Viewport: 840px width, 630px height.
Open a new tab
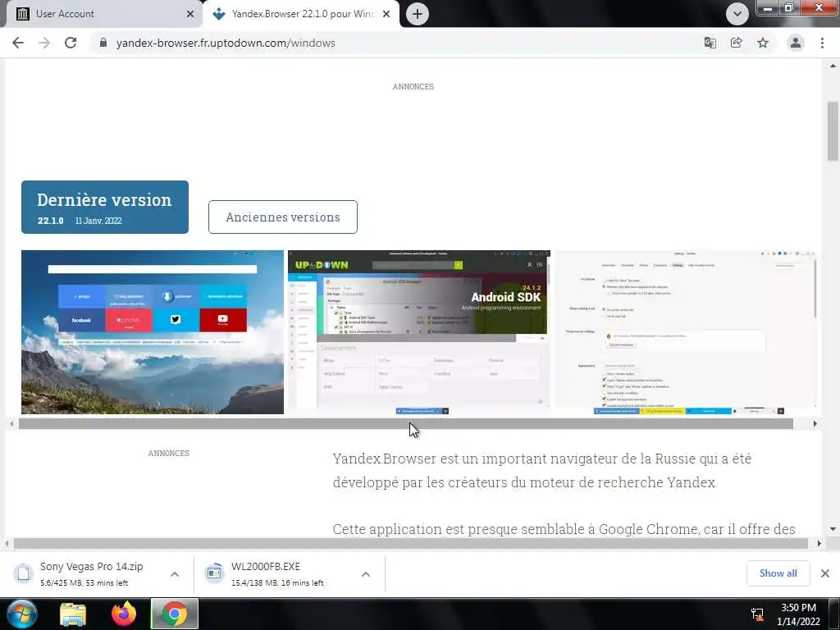point(418,14)
